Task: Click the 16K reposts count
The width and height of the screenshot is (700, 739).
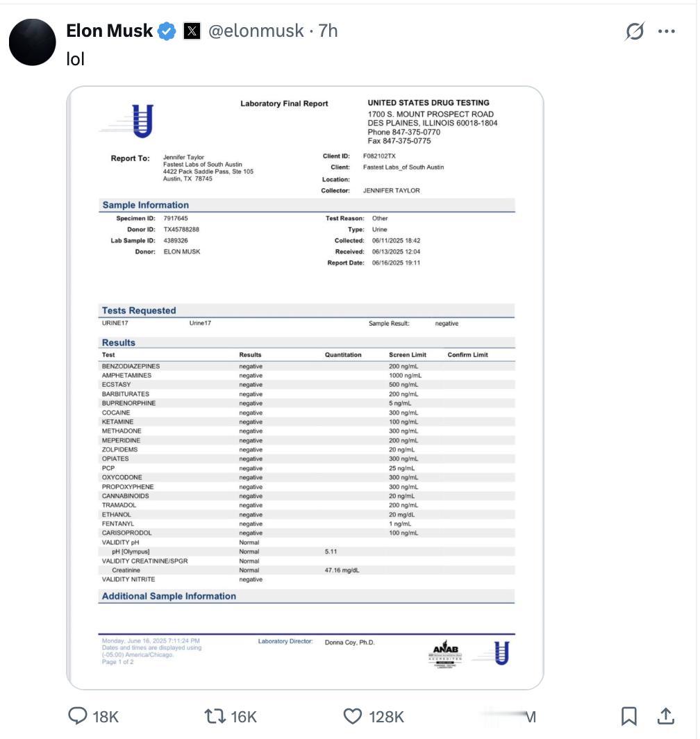Action: point(243,717)
